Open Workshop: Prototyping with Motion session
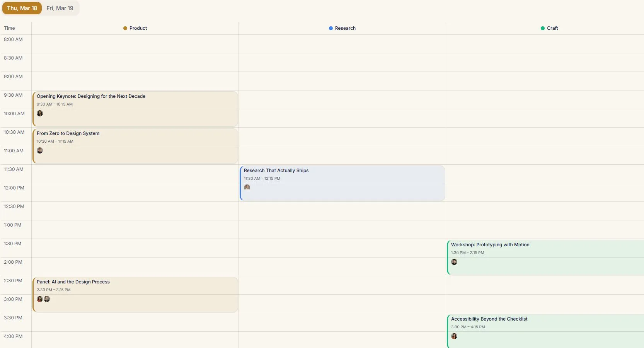 545,258
